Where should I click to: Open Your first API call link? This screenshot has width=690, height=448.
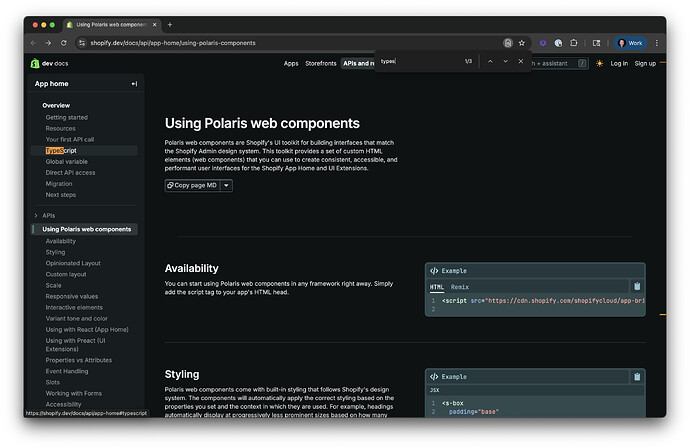point(70,140)
